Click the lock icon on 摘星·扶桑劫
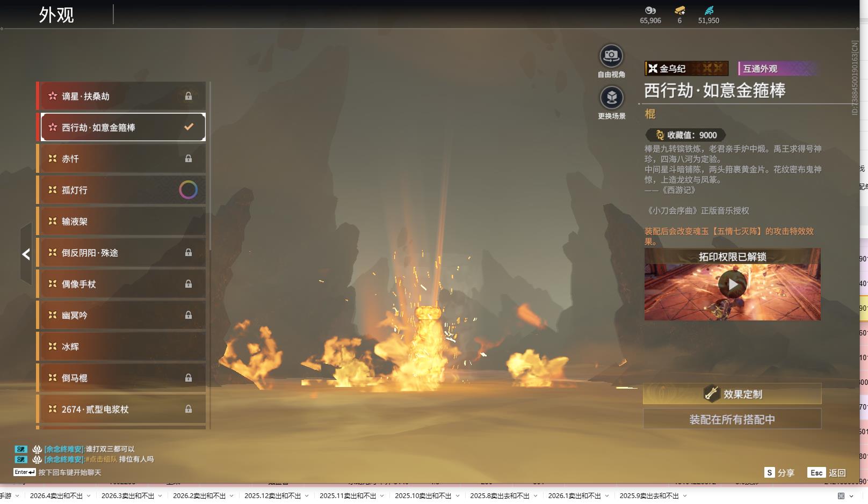 [189, 96]
